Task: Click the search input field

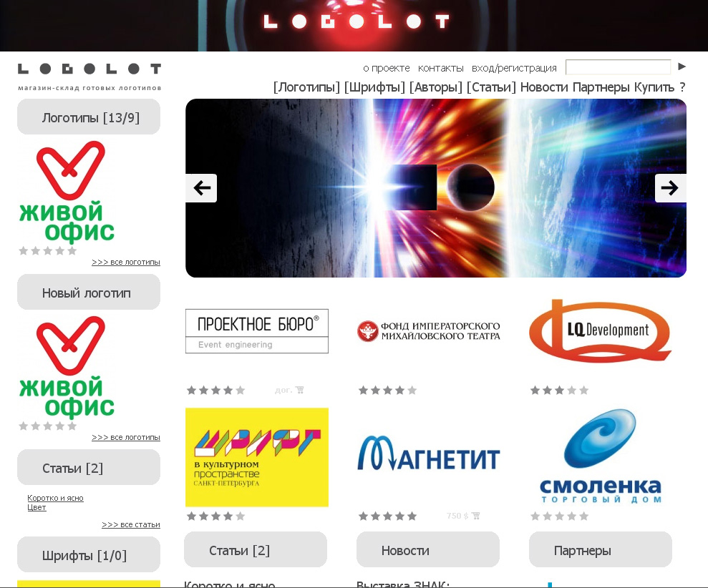Action: (x=618, y=67)
